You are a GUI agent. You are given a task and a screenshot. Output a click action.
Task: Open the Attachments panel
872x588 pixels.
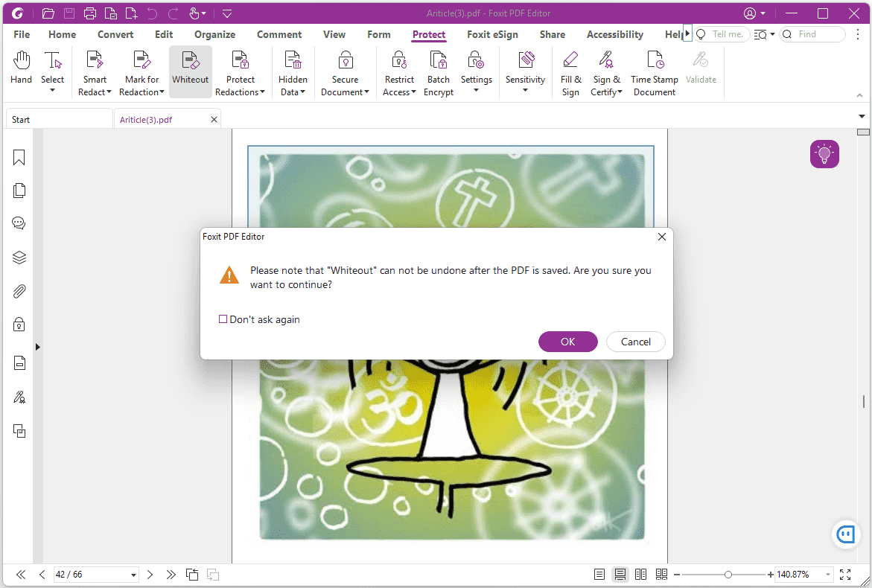coord(19,290)
